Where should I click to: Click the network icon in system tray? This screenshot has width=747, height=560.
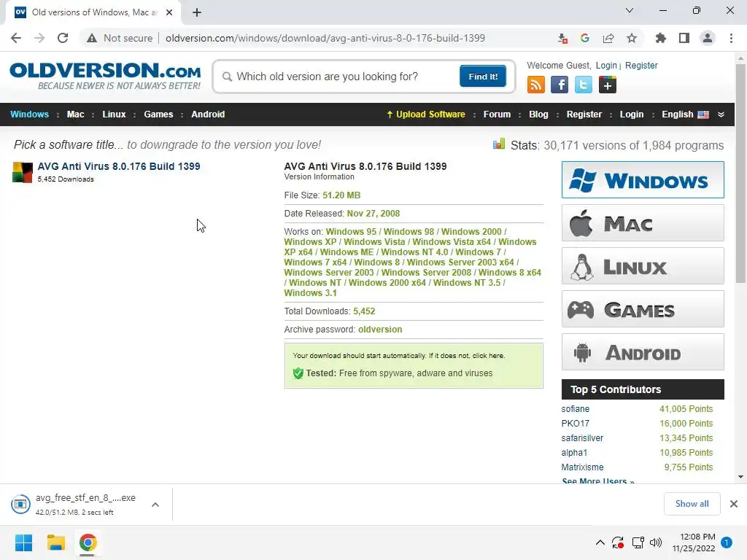638,542
